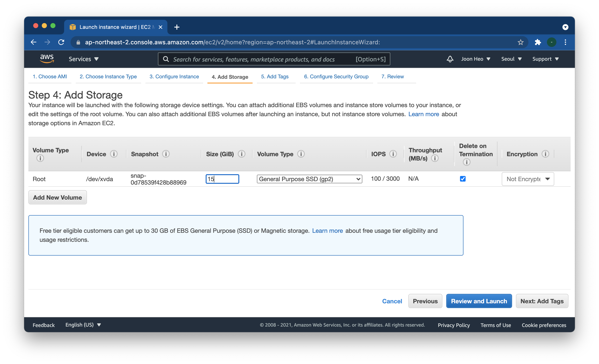Click the Encryption column info icon
Screen dimensions: 599x364
[x=545, y=154]
